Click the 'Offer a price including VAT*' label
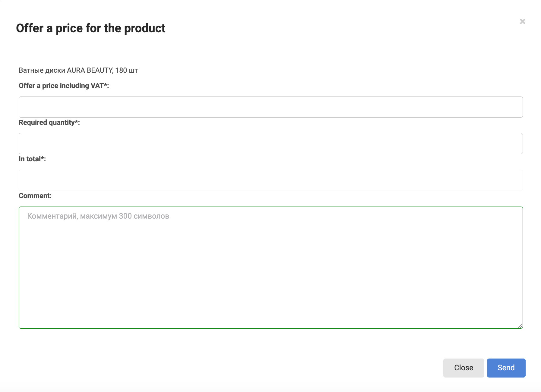 pos(64,86)
